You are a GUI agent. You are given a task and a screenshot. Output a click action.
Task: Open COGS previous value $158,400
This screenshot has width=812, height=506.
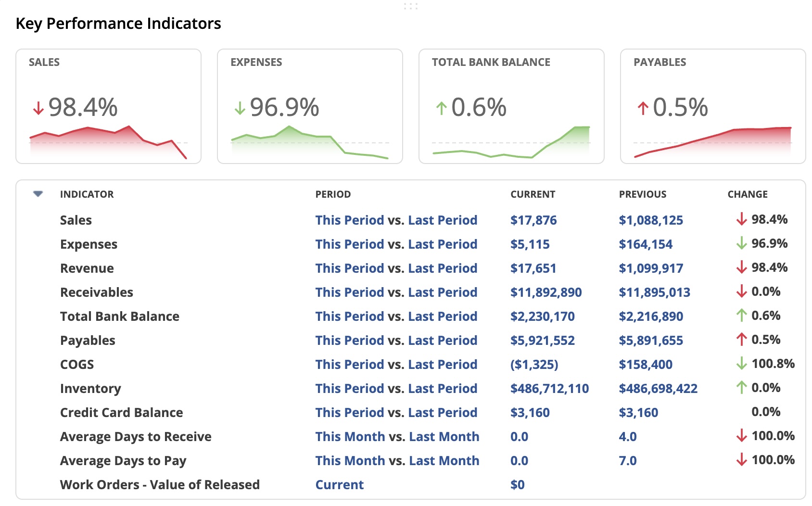(x=646, y=365)
